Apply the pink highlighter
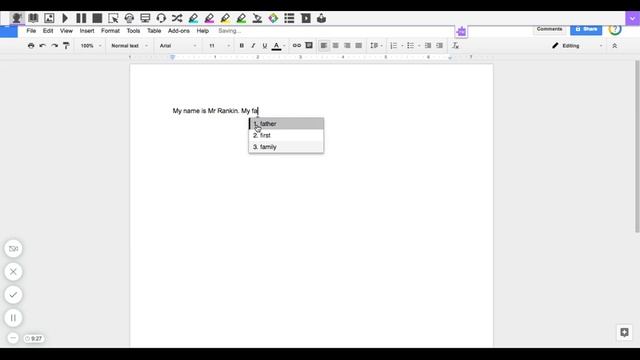 tap(209, 18)
